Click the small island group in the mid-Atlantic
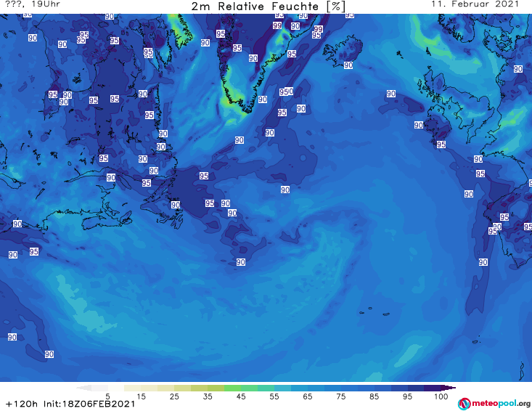 coord(375,312)
